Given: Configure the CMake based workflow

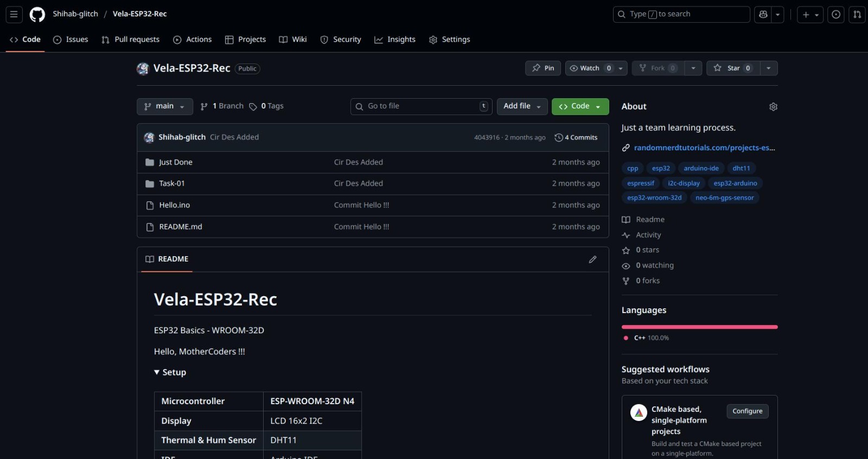Looking at the screenshot, I should [747, 411].
